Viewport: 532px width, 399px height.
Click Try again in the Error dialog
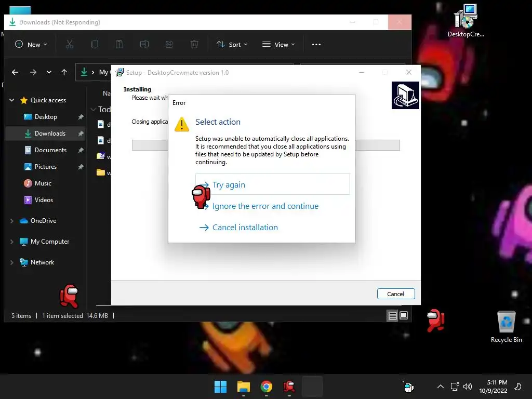[x=272, y=184]
